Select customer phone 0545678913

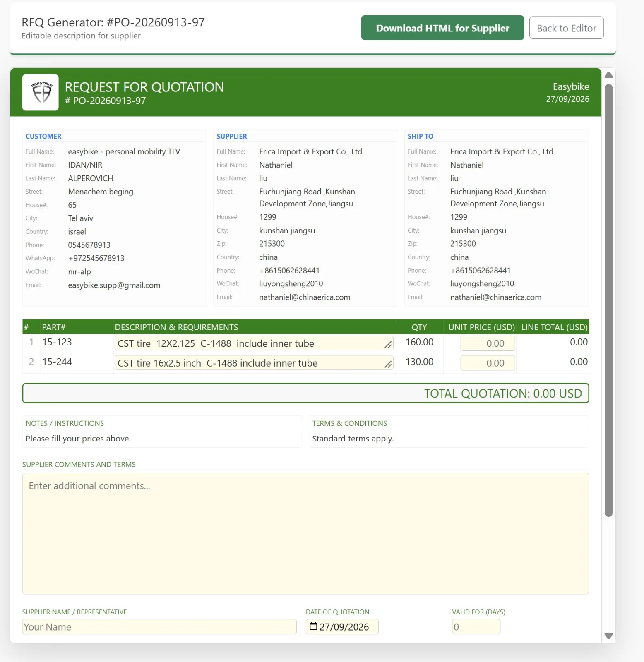click(x=89, y=245)
